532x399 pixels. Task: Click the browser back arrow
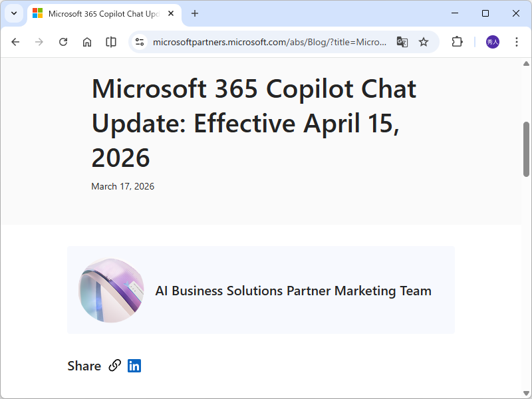coord(15,42)
